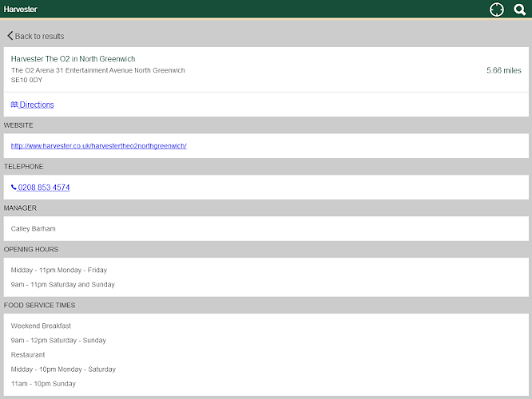Viewport: 532px width, 399px height.
Task: Select 9am - 11pm Saturday and Sunday
Action: click(63, 284)
